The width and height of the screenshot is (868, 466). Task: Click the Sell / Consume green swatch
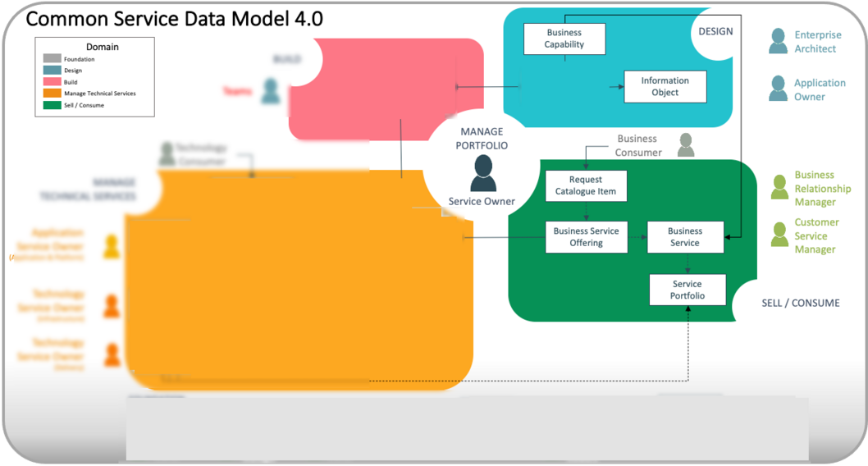point(52,104)
